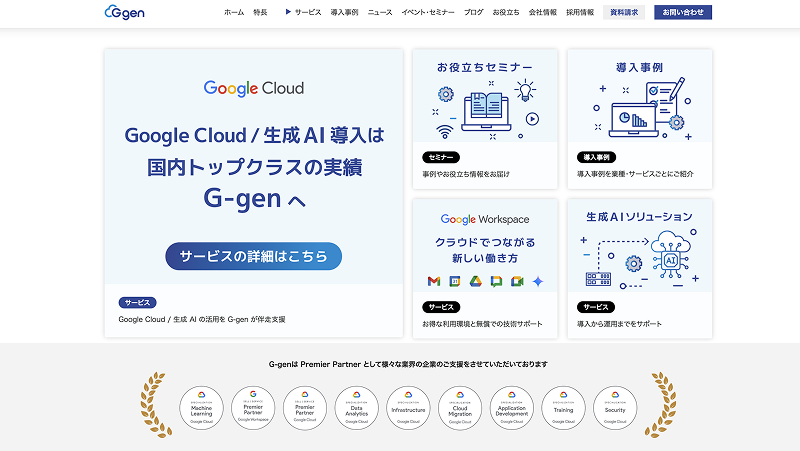Open ブログ in the navigation bar

point(473,12)
